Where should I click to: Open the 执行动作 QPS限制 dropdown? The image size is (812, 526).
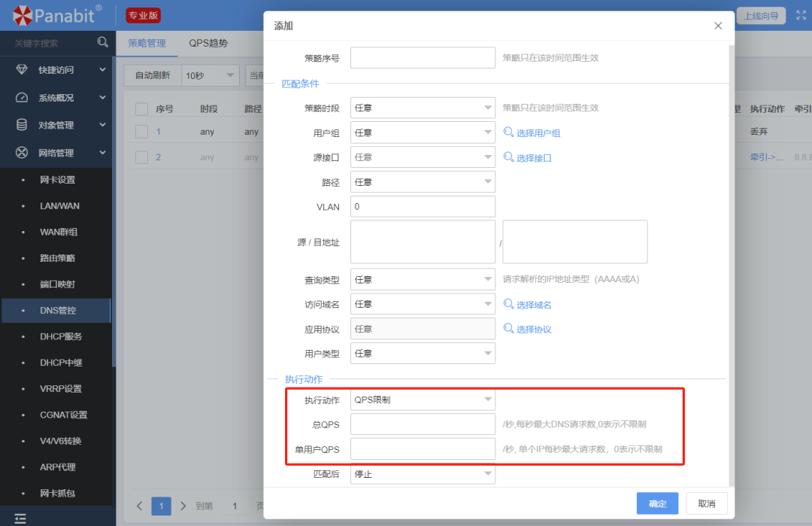[423, 400]
